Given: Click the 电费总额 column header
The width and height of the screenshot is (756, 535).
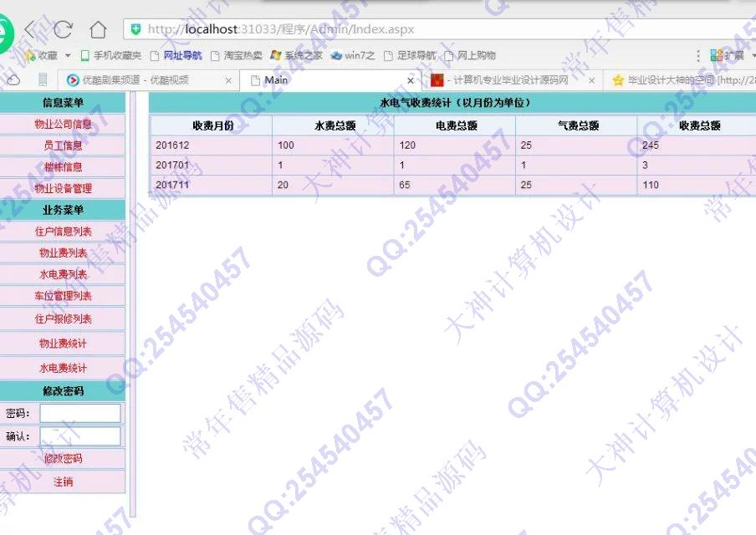Looking at the screenshot, I should 455,125.
